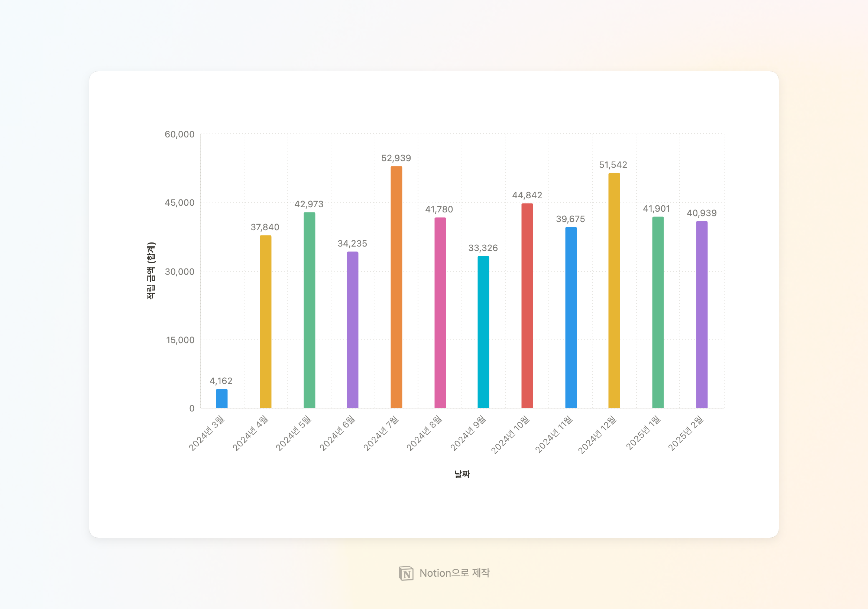Select the red 2024년 10월 bar
Screen dimensions: 868x609
pyautogui.click(x=527, y=305)
